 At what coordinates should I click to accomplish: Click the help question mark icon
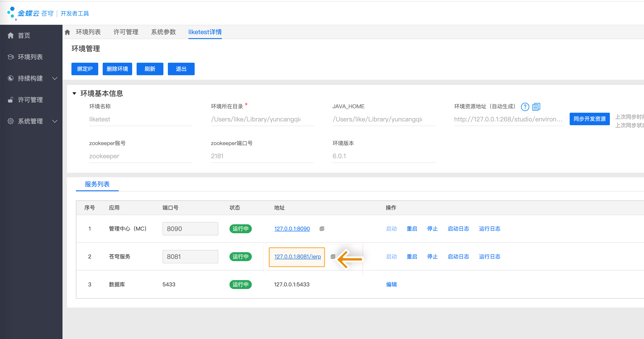525,107
